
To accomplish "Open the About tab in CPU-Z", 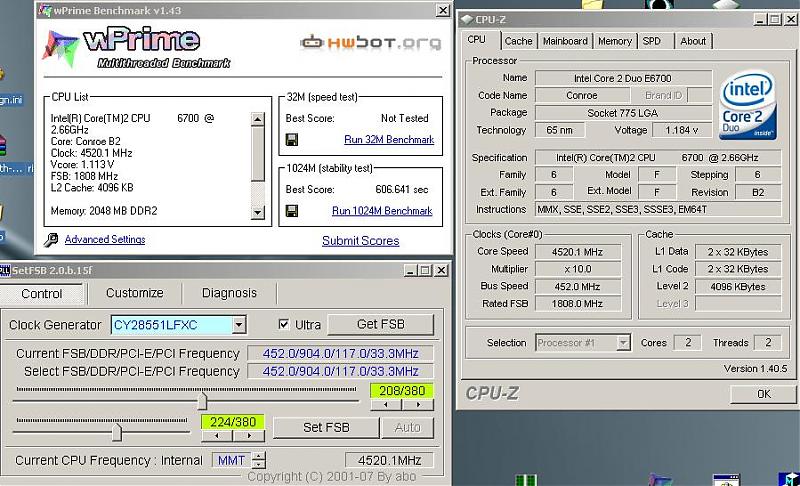I will coord(693,41).
